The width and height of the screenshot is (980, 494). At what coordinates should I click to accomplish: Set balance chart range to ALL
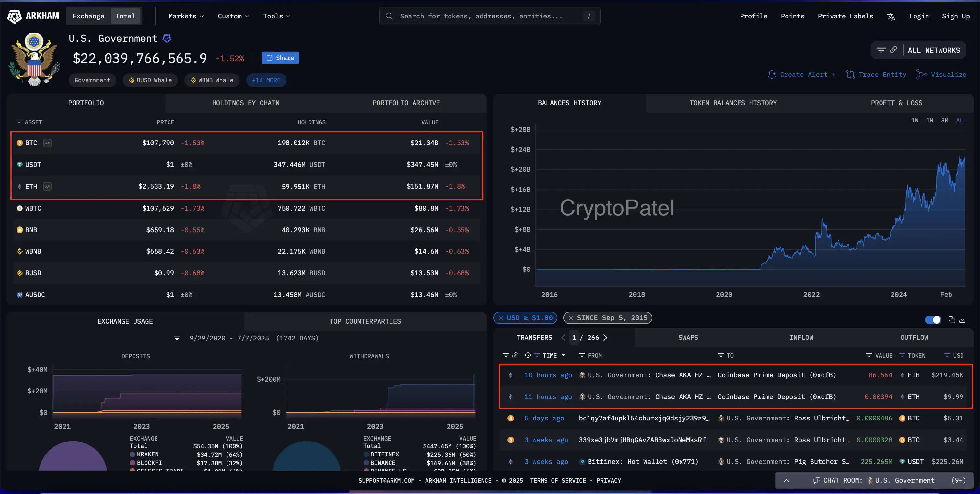961,120
